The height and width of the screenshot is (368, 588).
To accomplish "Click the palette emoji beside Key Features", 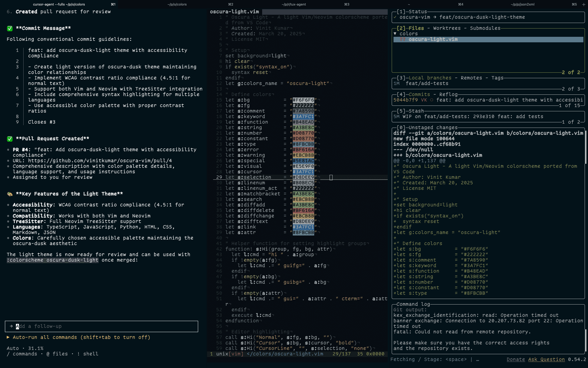I will (x=10, y=194).
